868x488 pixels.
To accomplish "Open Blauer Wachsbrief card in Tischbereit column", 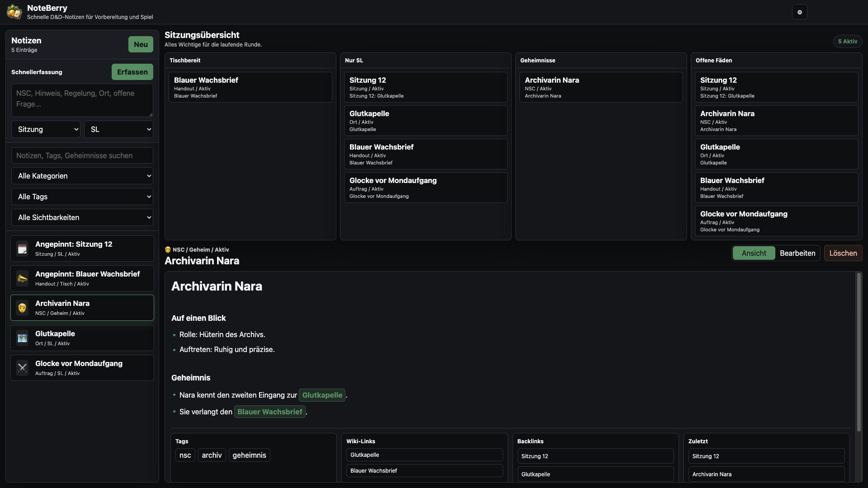I will click(x=250, y=87).
